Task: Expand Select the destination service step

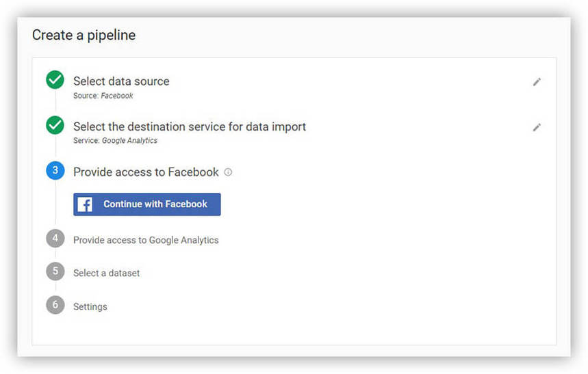Action: (x=190, y=126)
